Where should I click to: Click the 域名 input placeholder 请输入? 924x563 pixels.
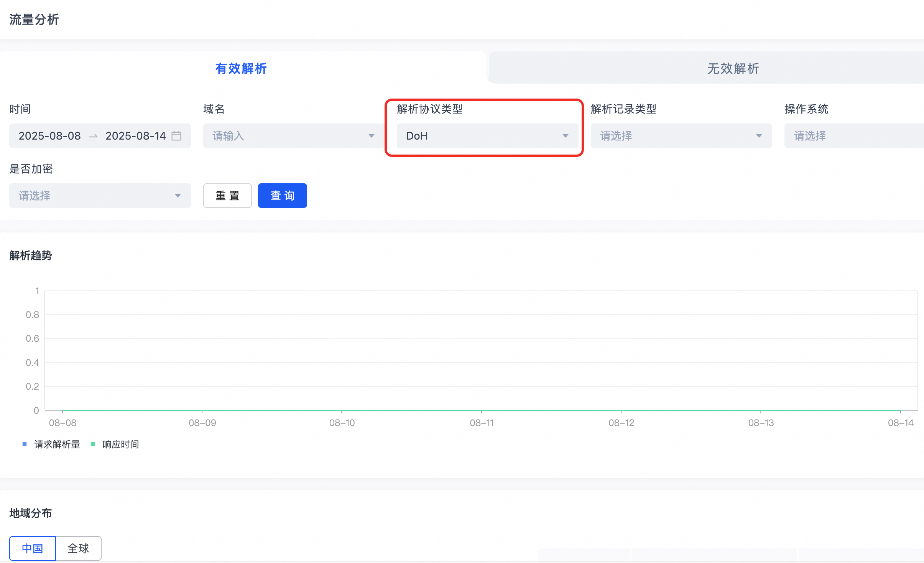pyautogui.click(x=229, y=136)
